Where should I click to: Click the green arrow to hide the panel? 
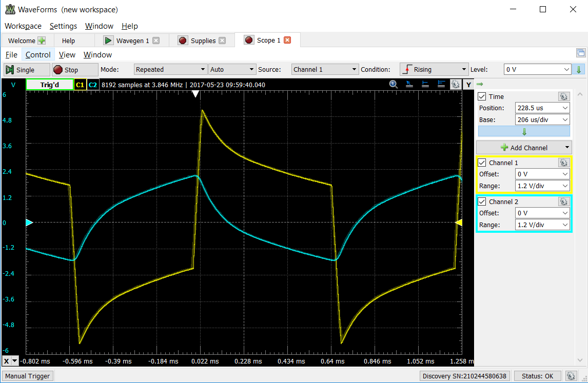tap(480, 84)
